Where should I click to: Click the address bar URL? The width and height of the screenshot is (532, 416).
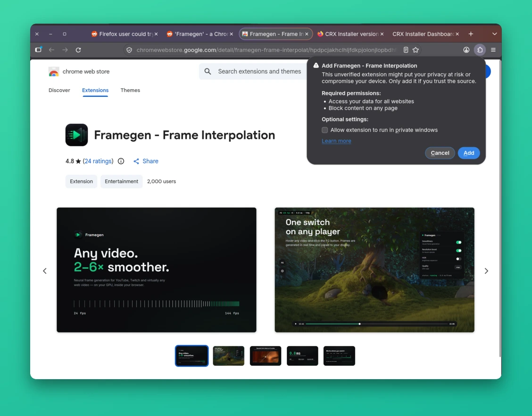point(266,50)
